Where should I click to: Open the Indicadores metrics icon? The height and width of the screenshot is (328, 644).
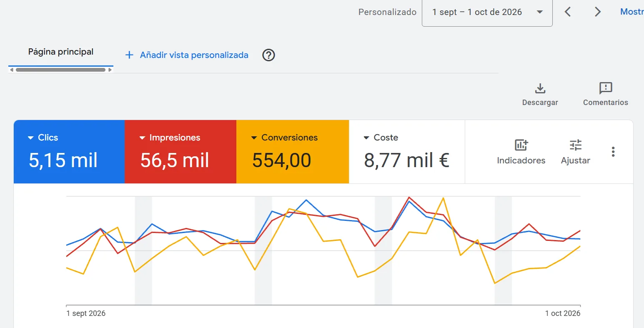click(x=521, y=145)
